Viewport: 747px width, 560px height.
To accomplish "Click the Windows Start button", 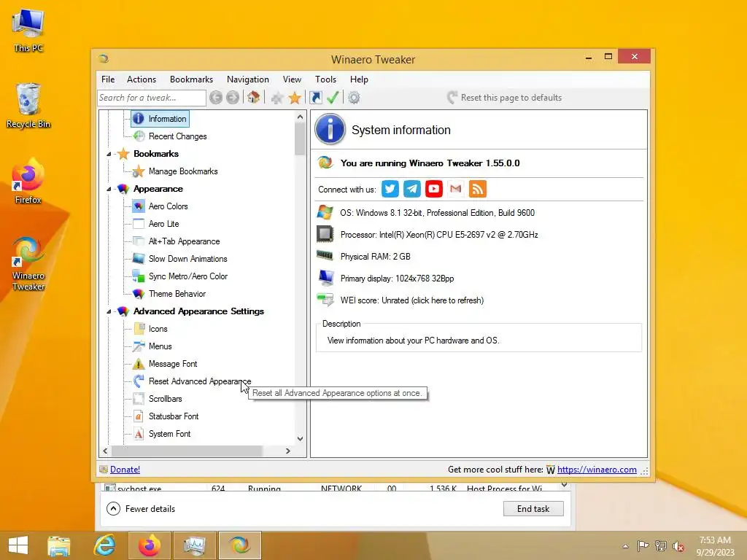I will point(18,545).
